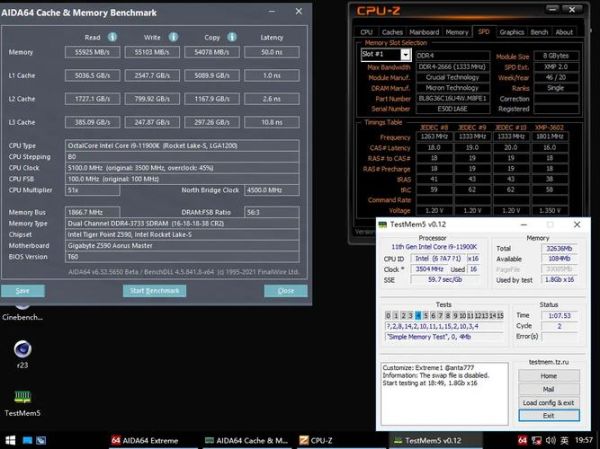Switch to the Mainboard tab in CPU-Z
The height and width of the screenshot is (449, 600).
pos(424,32)
